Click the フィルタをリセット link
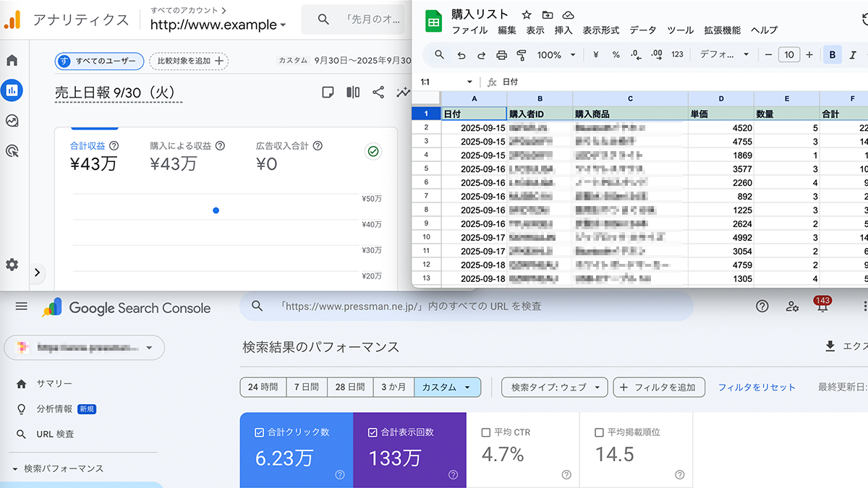Image resolution: width=868 pixels, height=488 pixels. pyautogui.click(x=757, y=388)
